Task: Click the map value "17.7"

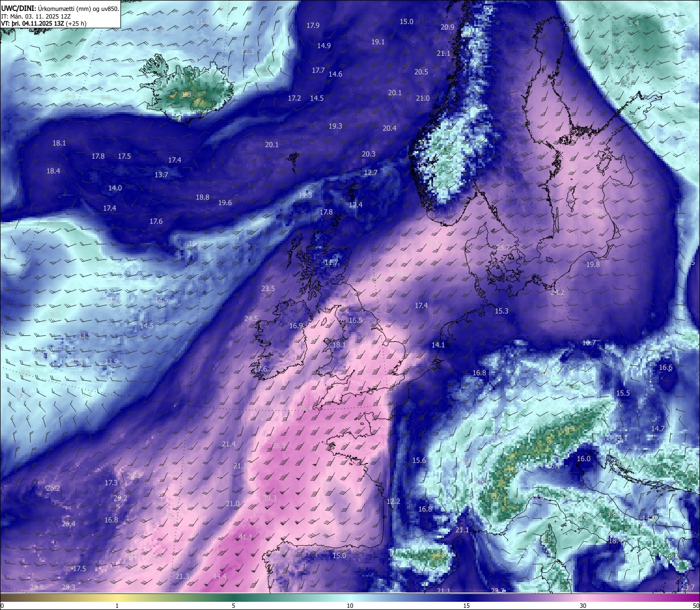Action: pyautogui.click(x=318, y=71)
